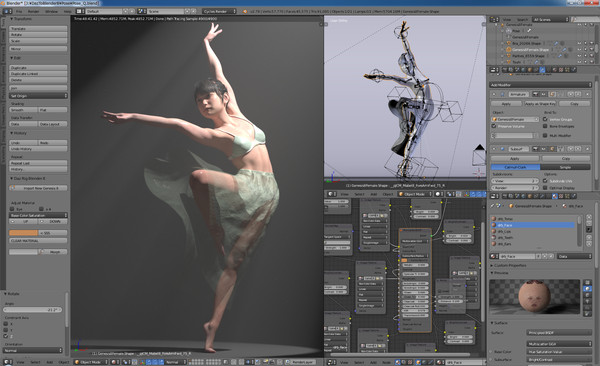
Task: Open the Object cube tab in upper properties header
Action: point(530,70)
